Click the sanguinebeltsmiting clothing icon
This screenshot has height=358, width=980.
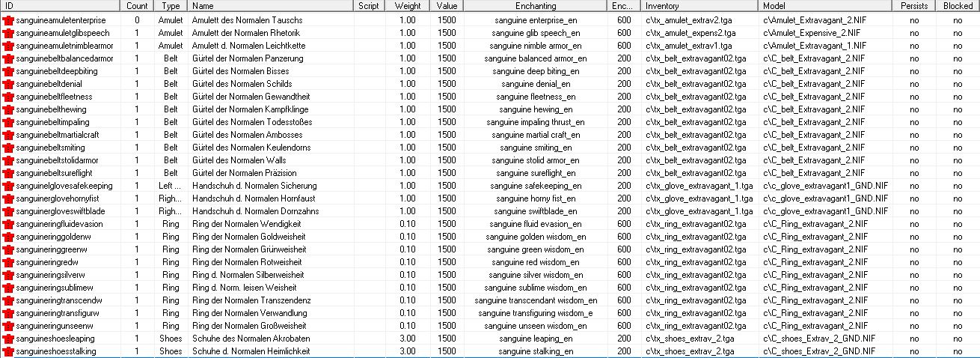tap(8, 148)
